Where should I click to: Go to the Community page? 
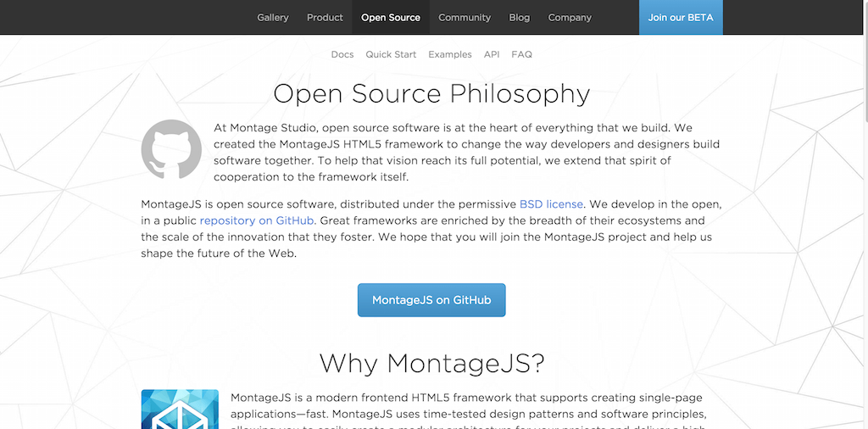(x=465, y=17)
